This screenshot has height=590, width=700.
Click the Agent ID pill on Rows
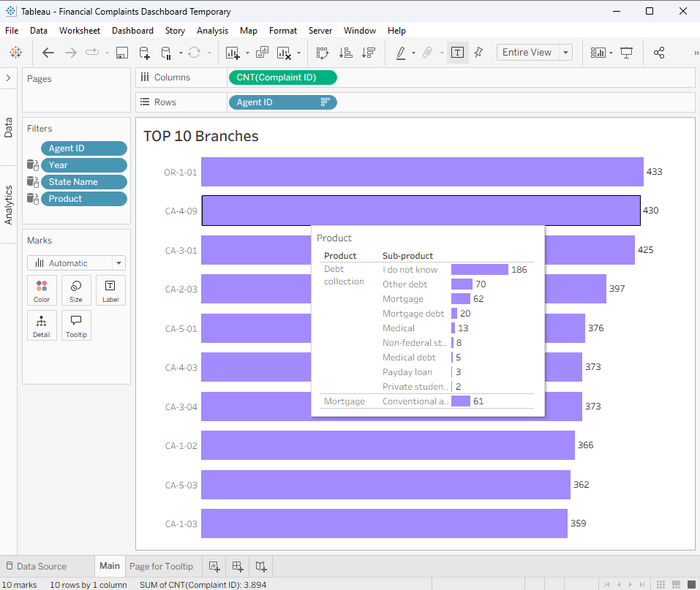282,102
